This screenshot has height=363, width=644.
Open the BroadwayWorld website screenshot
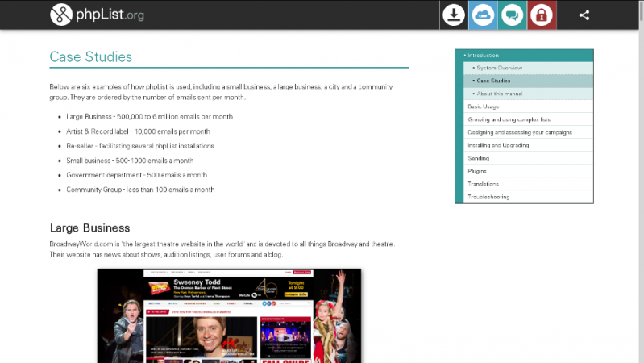(x=229, y=315)
